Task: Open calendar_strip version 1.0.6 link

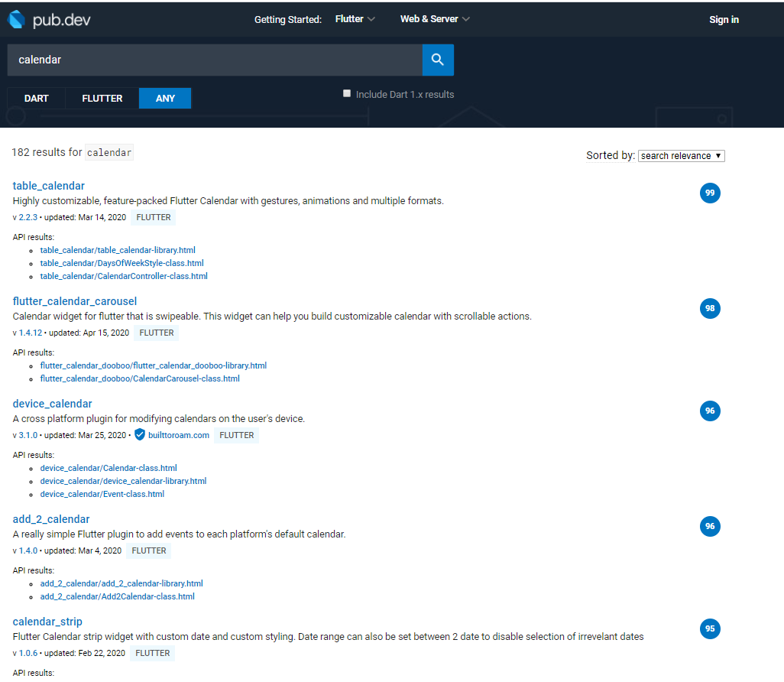Action: [28, 654]
